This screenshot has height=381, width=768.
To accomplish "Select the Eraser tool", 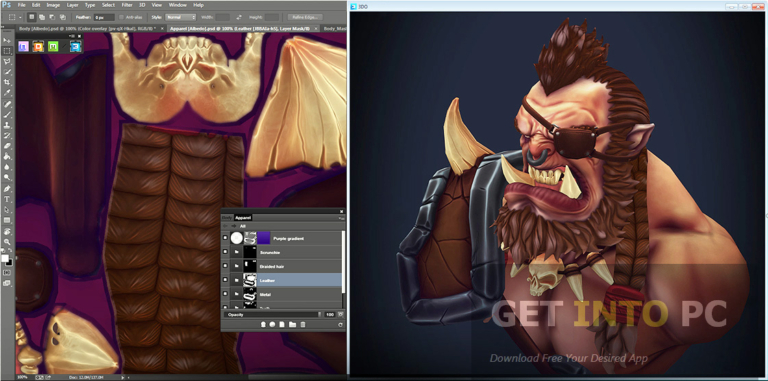I will [7, 146].
